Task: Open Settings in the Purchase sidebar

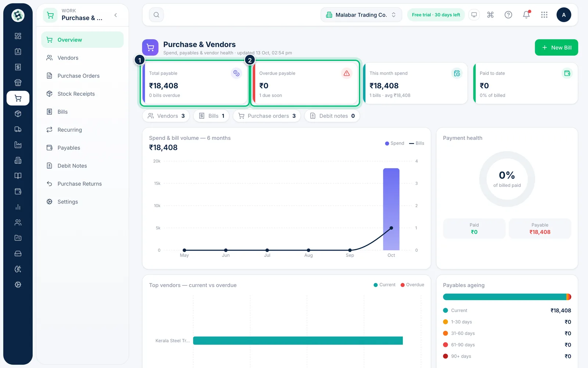Action: 82,202
